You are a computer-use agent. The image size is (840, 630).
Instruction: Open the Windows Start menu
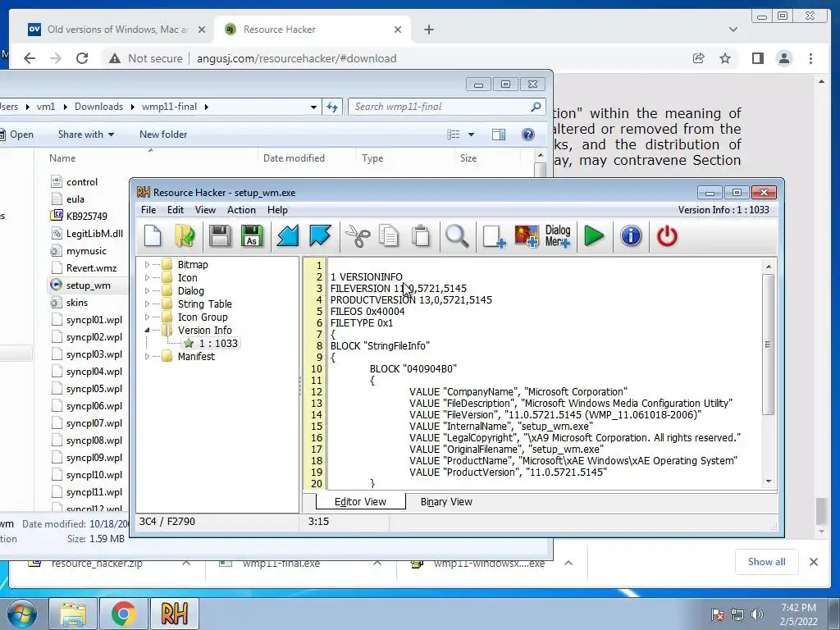(22, 614)
